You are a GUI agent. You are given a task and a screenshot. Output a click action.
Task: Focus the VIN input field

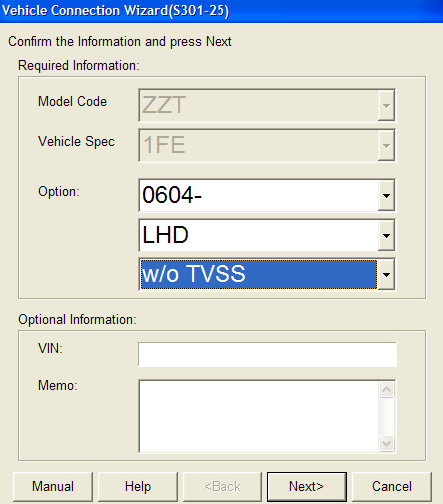[267, 354]
